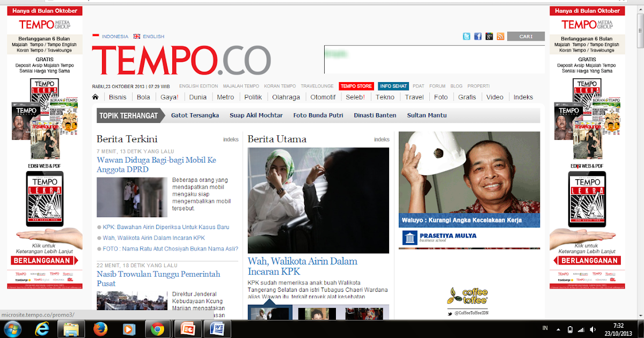
Task: Read Nasib Trowulan Tunggu Pemerintah Pusat
Action: 158,278
